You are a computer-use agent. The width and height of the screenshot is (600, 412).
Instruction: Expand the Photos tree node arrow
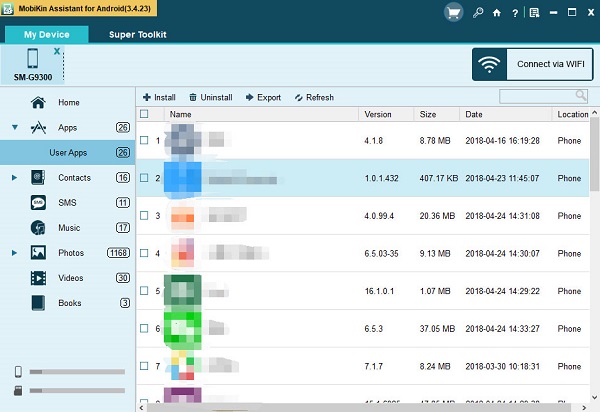[15, 253]
